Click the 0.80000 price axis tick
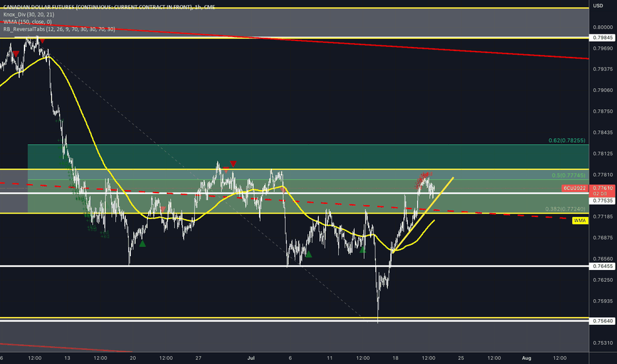The image size is (617, 364). pyautogui.click(x=603, y=28)
